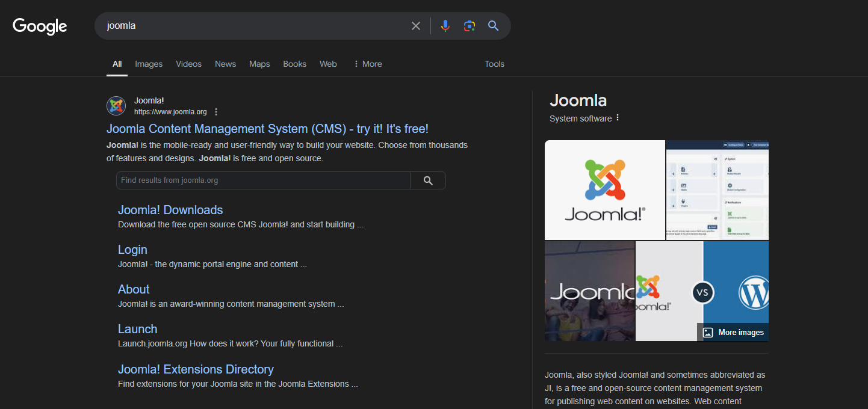Click the https://www.joomla.org URL text

(x=170, y=112)
